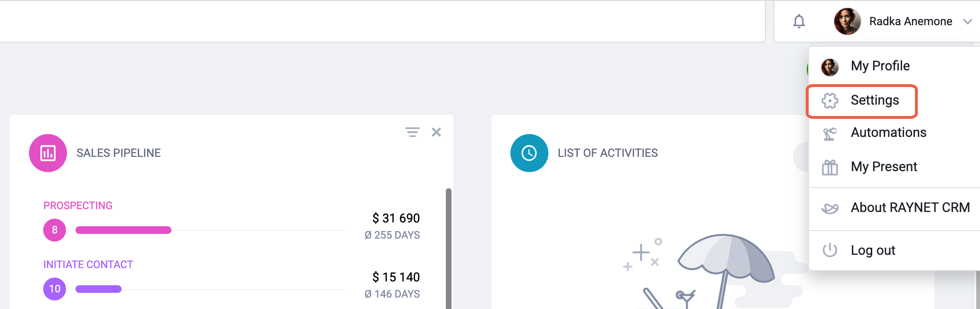
Task: Click the About RAYNET CRM logo icon
Action: pyautogui.click(x=830, y=208)
